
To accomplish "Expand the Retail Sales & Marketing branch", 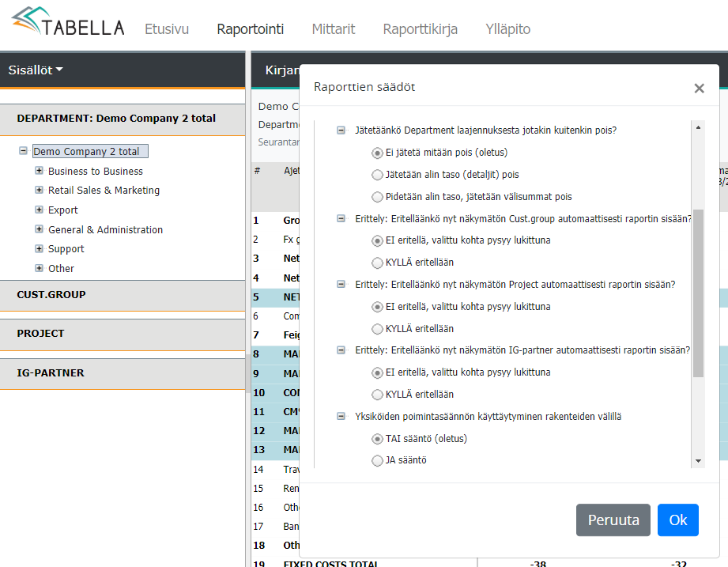I will 39,190.
